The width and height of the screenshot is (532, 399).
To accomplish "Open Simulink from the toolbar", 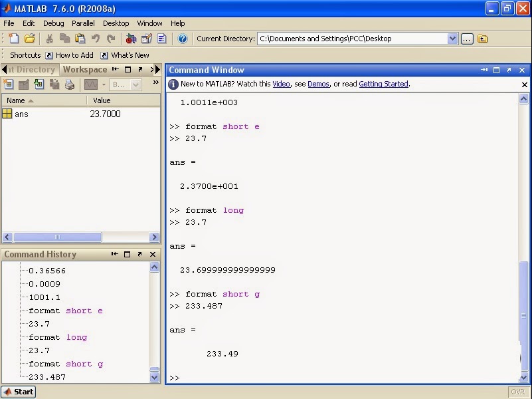I will pos(131,39).
